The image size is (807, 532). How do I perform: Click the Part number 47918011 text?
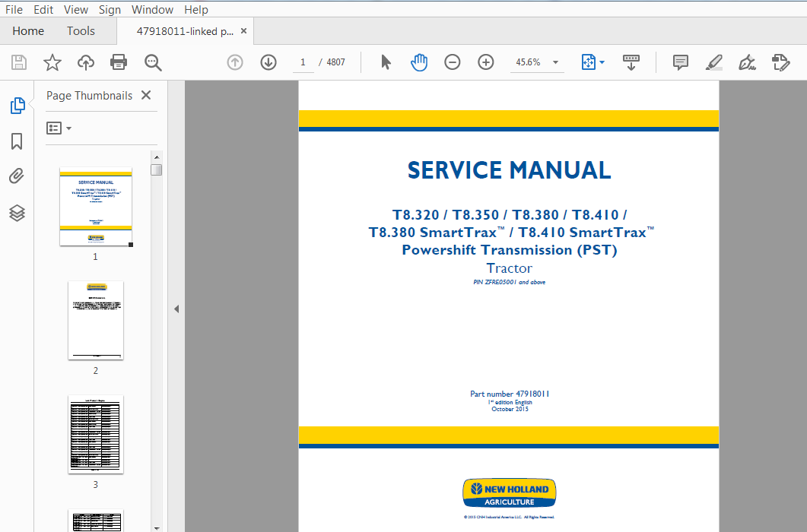[510, 394]
